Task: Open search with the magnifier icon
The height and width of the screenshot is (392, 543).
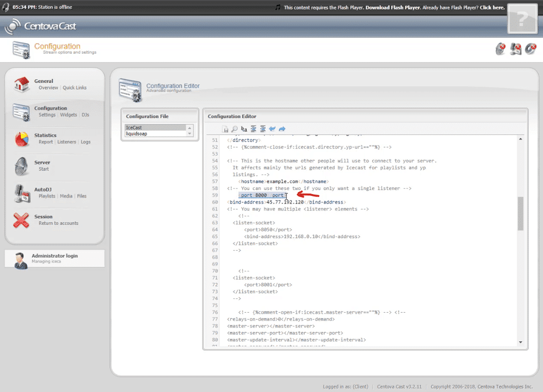Action: (x=234, y=129)
